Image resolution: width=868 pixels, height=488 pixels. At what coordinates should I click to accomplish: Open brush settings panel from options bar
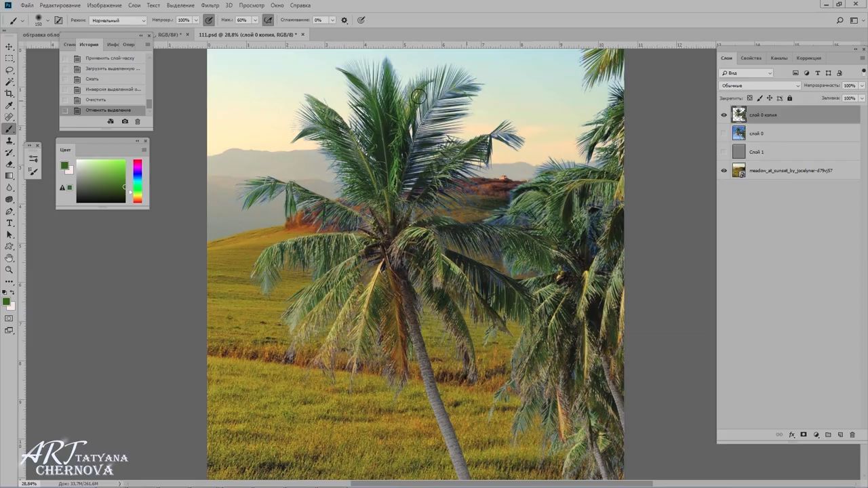click(x=58, y=20)
